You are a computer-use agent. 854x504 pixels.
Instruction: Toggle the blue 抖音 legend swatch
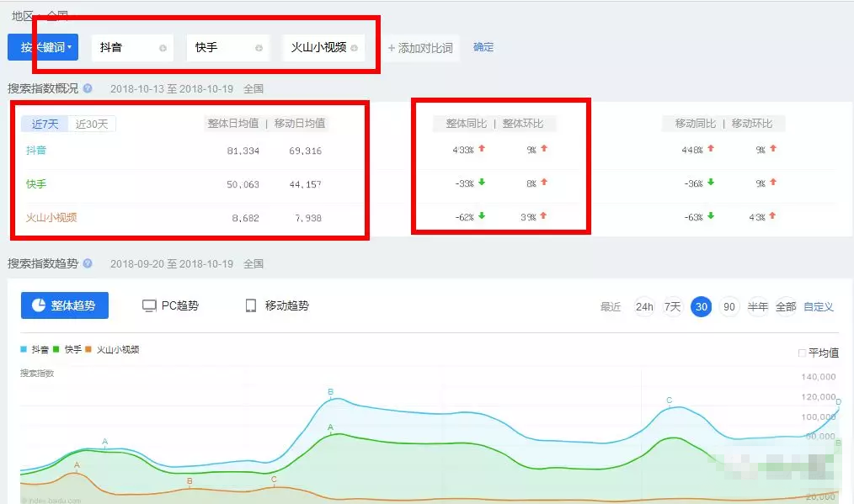(24, 349)
